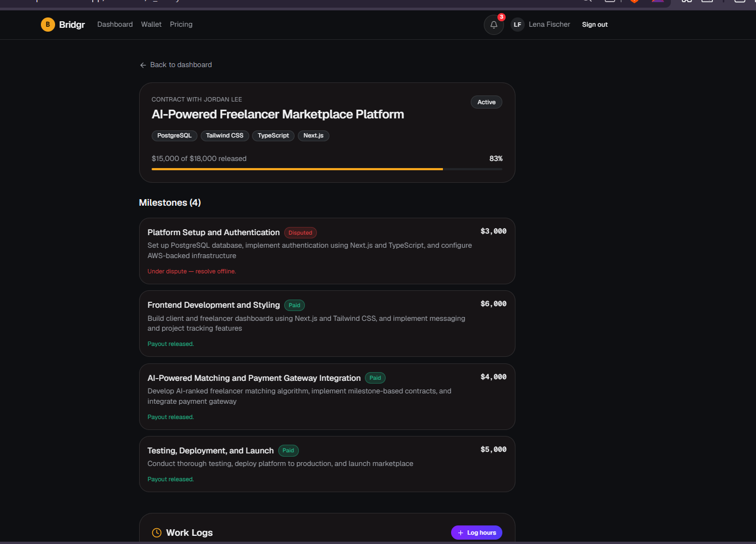Click the Tailwind CSS tag
The height and width of the screenshot is (544, 756).
point(225,136)
